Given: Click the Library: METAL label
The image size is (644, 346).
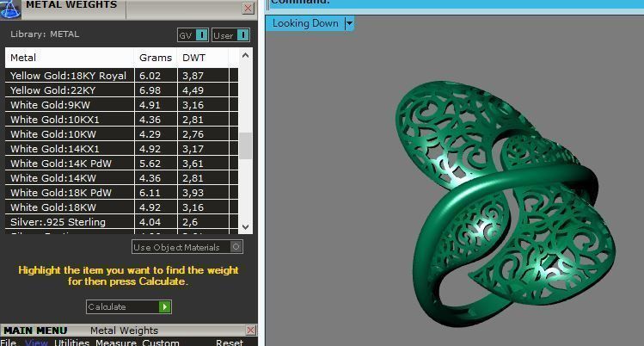Looking at the screenshot, I should click(45, 34).
